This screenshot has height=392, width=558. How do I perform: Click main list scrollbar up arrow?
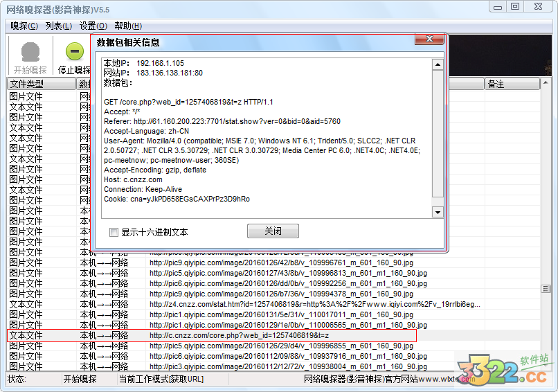[x=546, y=84]
